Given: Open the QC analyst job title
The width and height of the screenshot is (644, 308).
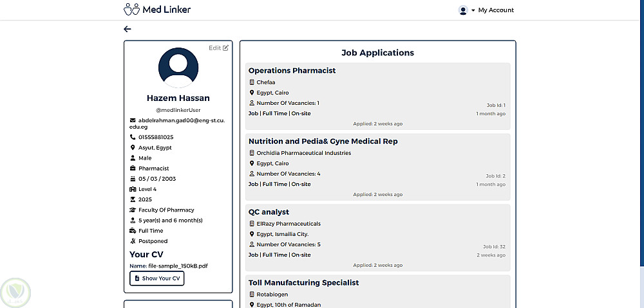Looking at the screenshot, I should coord(269,212).
